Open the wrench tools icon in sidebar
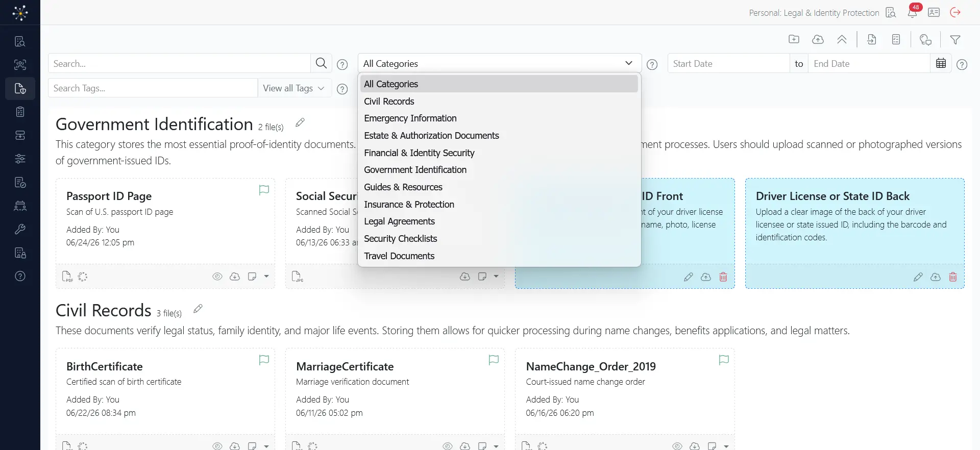 pyautogui.click(x=20, y=230)
